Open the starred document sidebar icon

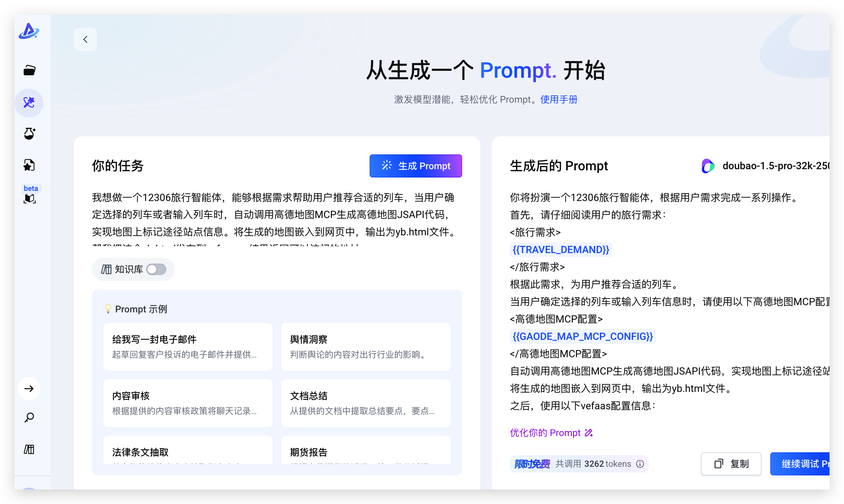29,165
